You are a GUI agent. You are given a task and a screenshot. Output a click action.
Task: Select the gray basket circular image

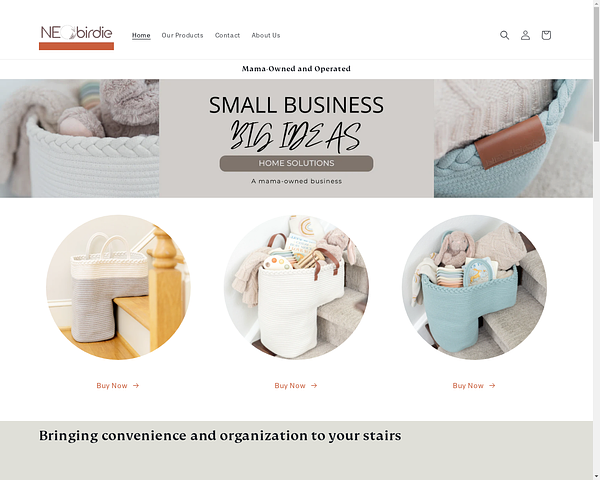pos(118,287)
